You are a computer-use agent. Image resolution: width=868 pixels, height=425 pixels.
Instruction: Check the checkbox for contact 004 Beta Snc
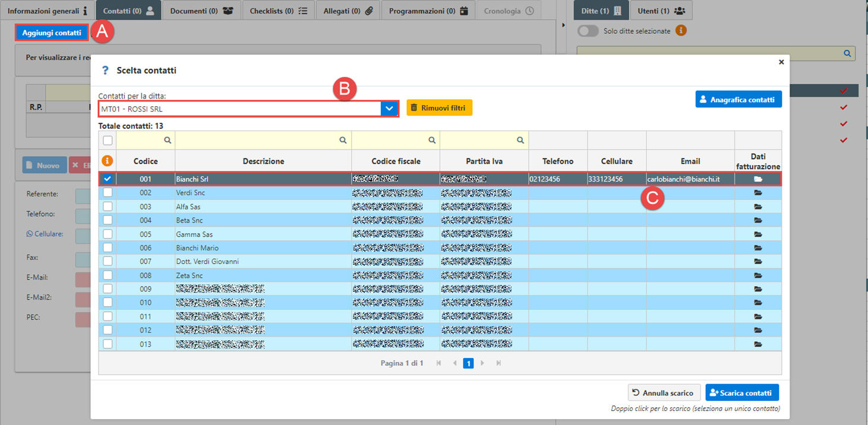(108, 220)
